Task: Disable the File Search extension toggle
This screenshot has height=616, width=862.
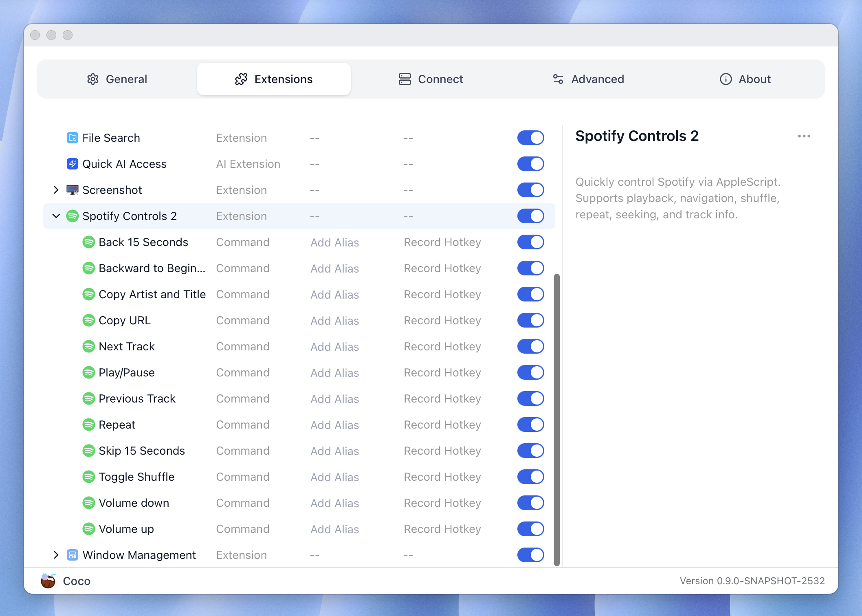Action: [x=530, y=138]
